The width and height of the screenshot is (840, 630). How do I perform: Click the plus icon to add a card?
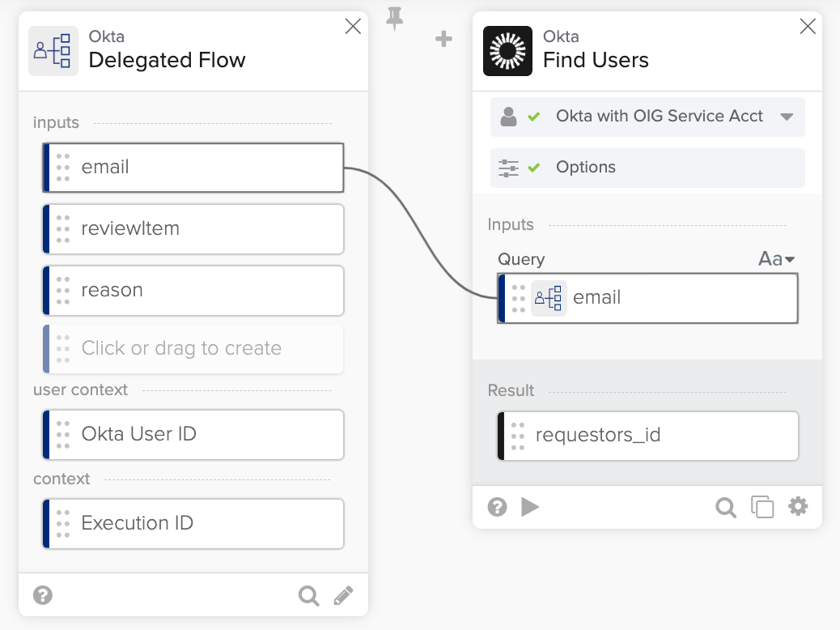pos(443,39)
